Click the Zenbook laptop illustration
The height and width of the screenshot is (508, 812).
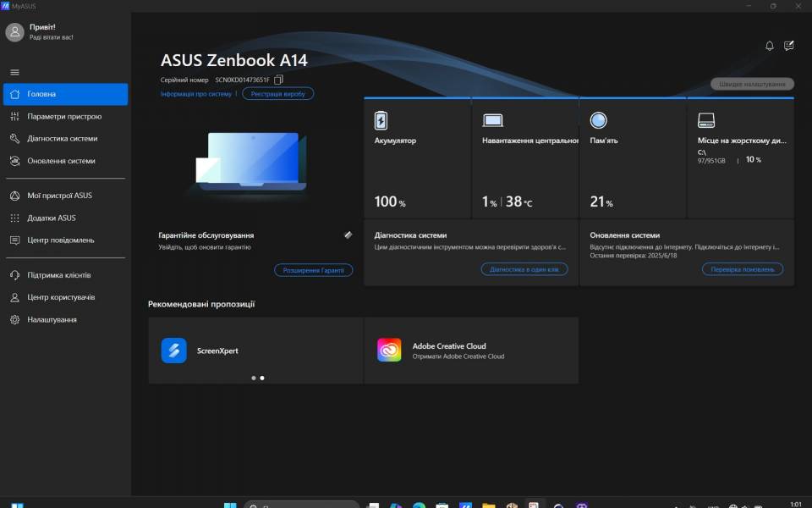(251, 161)
